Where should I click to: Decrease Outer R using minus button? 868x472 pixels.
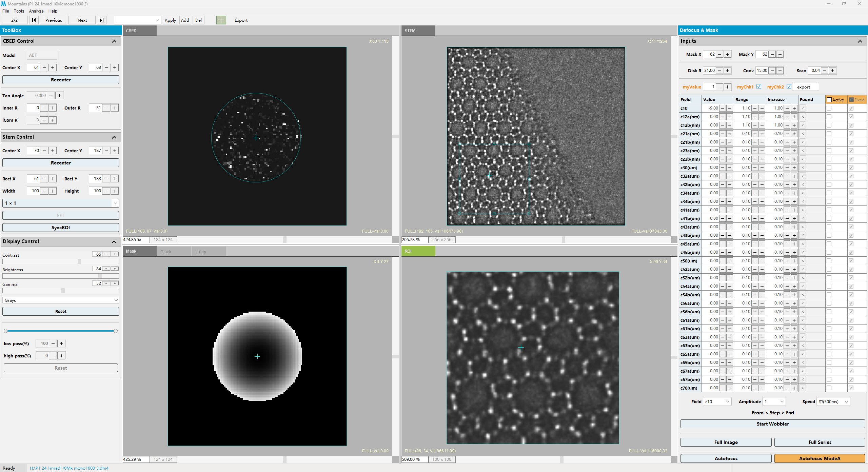point(106,108)
